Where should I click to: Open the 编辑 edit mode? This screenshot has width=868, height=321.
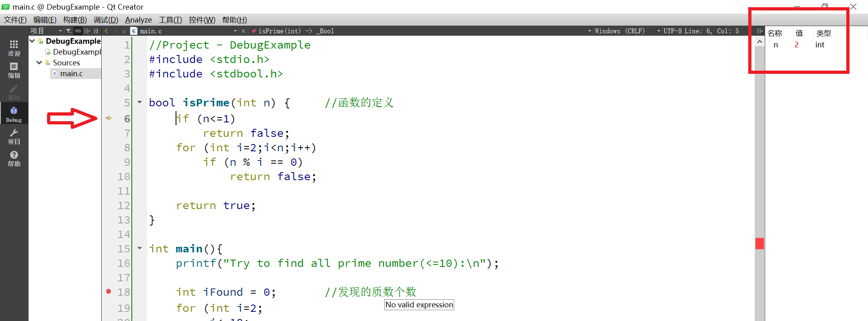pos(14,70)
